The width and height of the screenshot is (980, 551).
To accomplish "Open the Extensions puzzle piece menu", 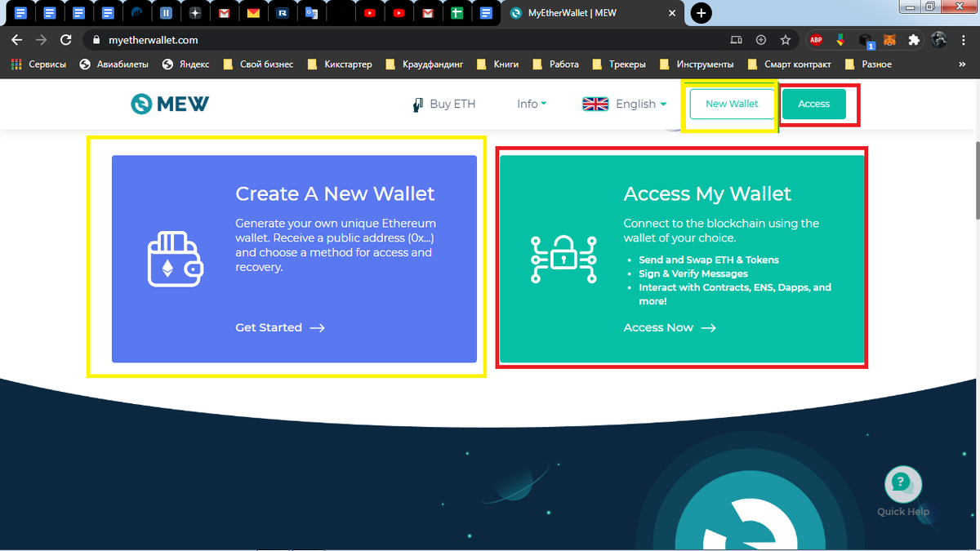I will point(915,39).
